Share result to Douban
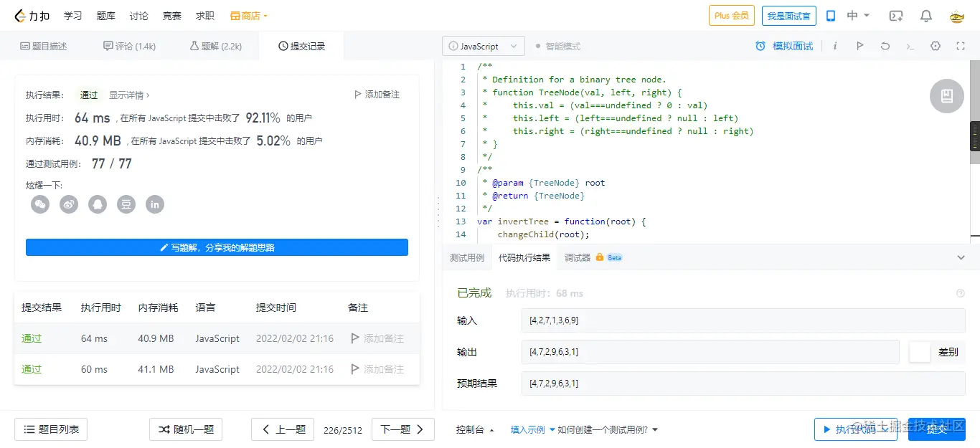The image size is (980, 448). [126, 205]
